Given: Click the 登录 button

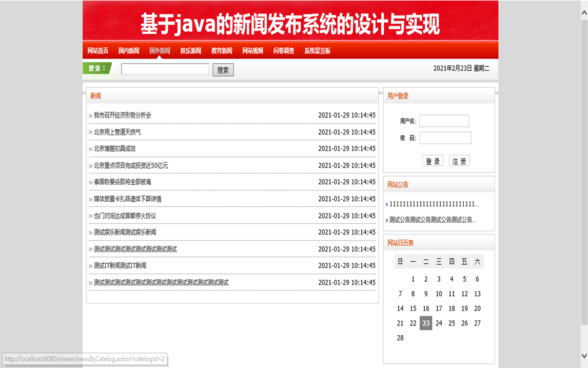Looking at the screenshot, I should (433, 161).
